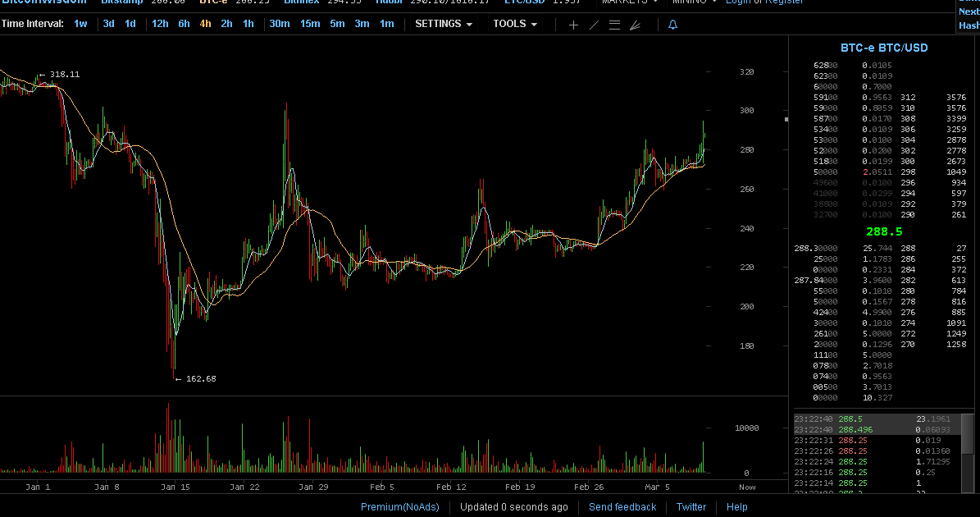Screen dimensions: 980x517
Task: Click the Updated 0 seconds ago status
Action: [513, 507]
